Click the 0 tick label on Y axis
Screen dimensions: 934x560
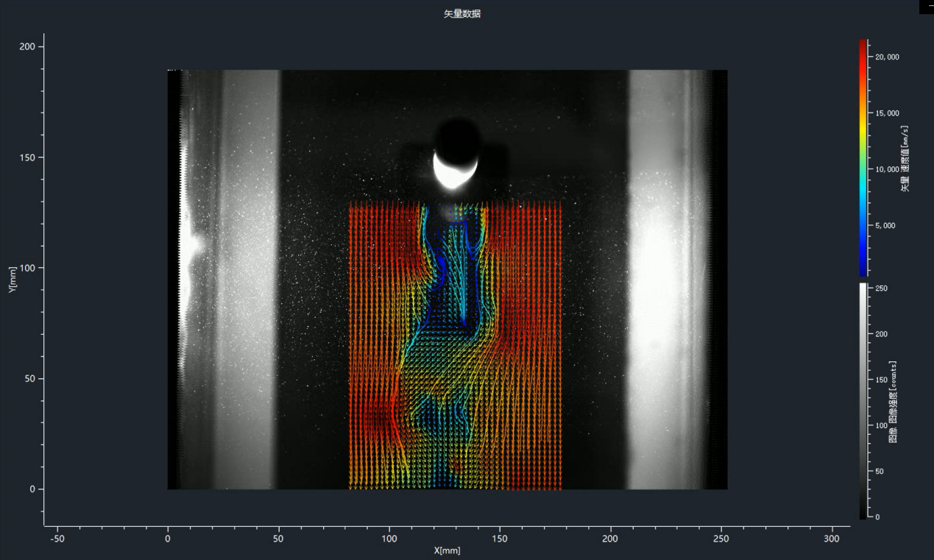33,489
